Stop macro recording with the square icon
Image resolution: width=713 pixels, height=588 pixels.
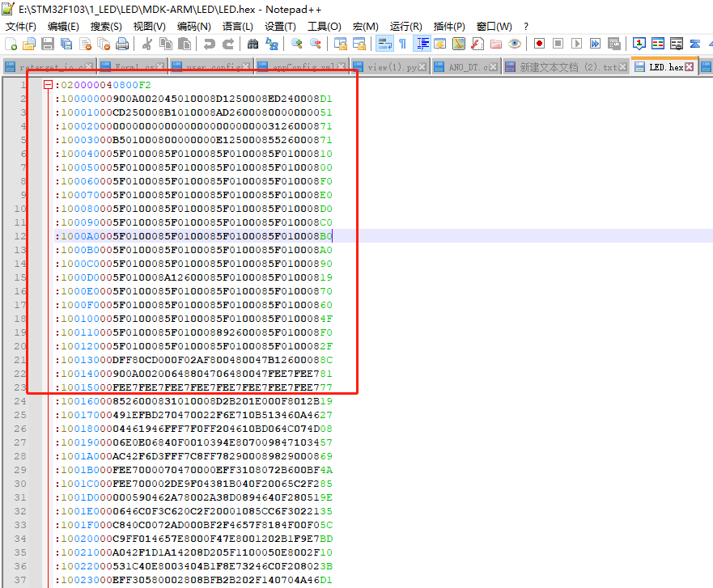[558, 44]
